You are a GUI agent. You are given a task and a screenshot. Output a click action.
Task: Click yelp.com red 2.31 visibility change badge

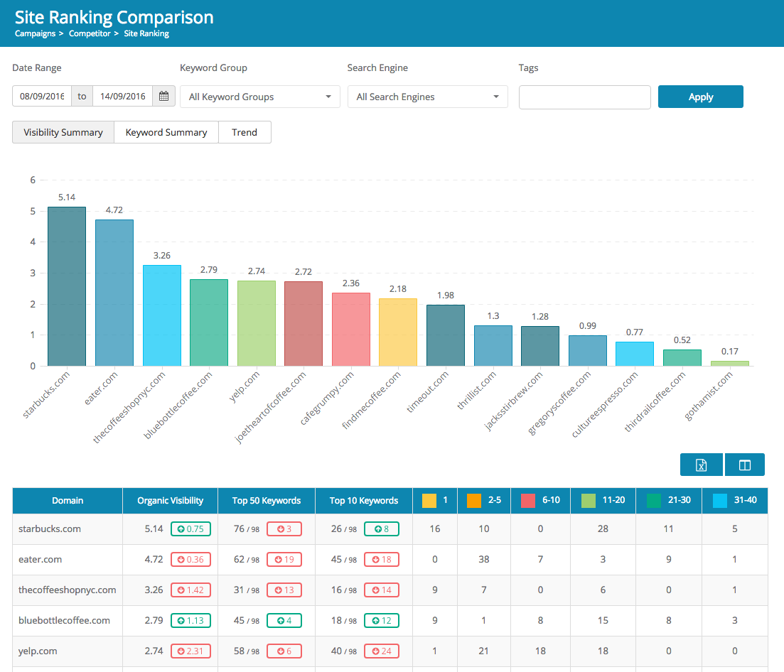pos(190,651)
